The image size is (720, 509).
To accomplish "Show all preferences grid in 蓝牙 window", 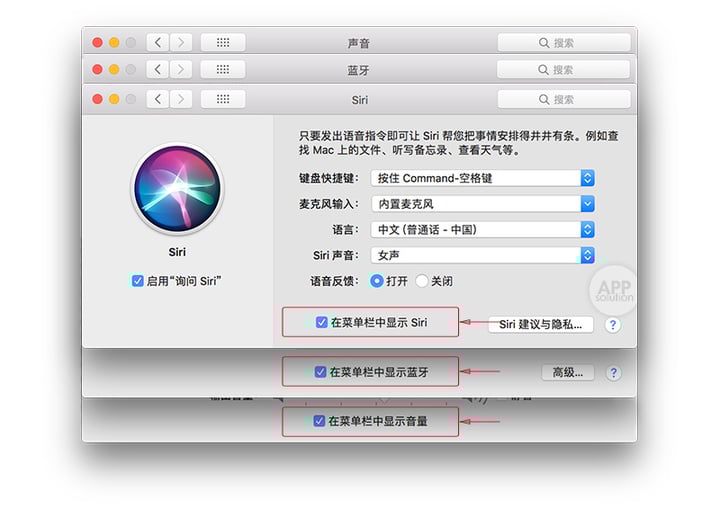I will click(x=223, y=69).
